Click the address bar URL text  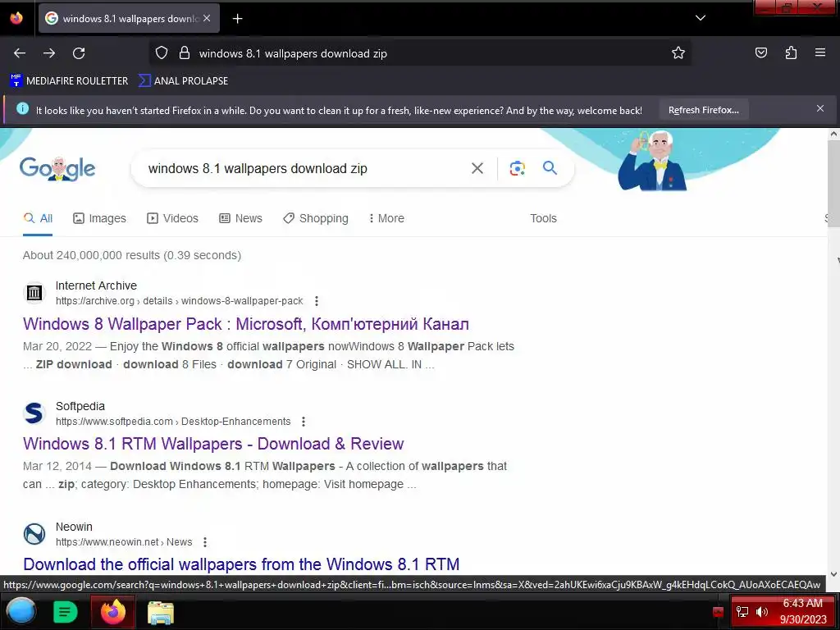pos(293,53)
